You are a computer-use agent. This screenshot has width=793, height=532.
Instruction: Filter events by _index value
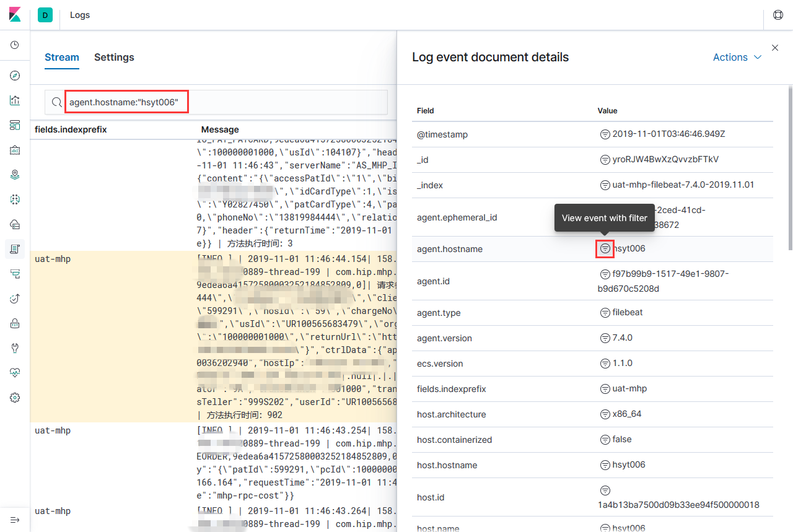(605, 185)
